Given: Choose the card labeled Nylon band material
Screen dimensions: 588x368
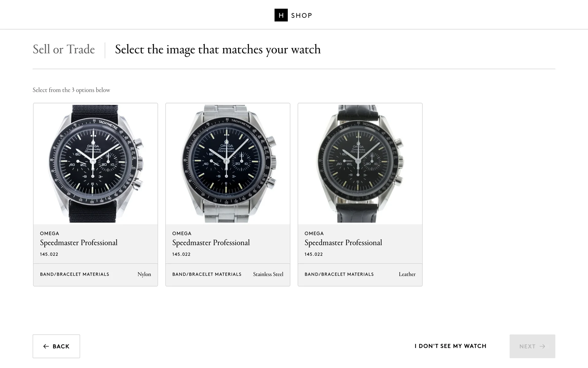Looking at the screenshot, I should click(x=96, y=194).
